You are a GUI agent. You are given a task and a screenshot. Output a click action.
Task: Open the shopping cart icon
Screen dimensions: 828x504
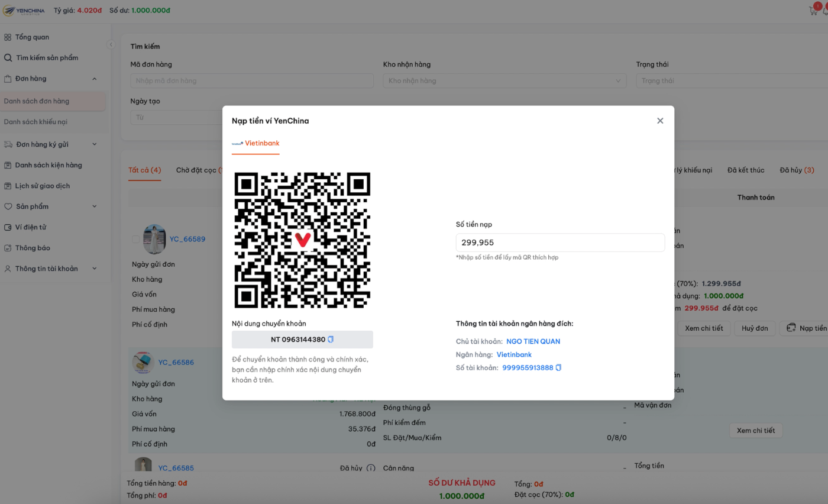814,11
